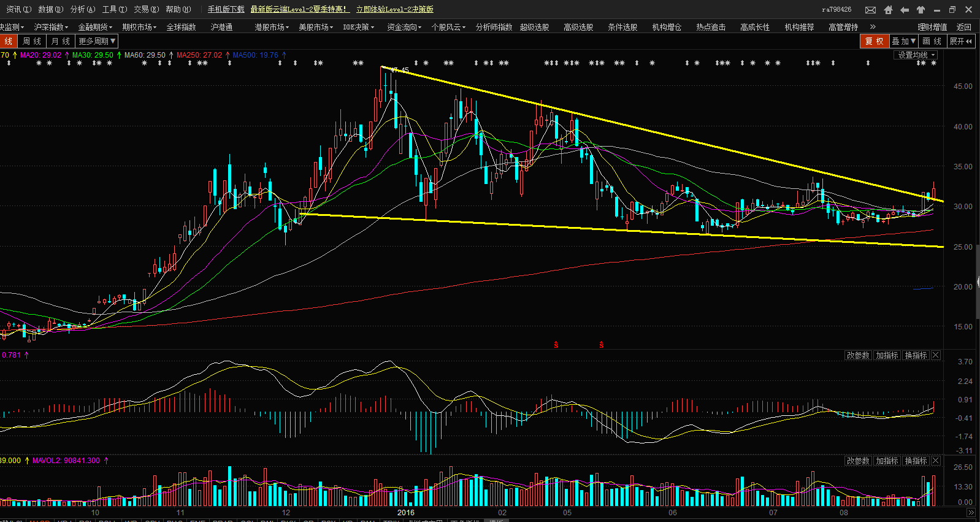Click 加指标 in the MACD panel
The height and width of the screenshot is (522, 980).
(887, 355)
